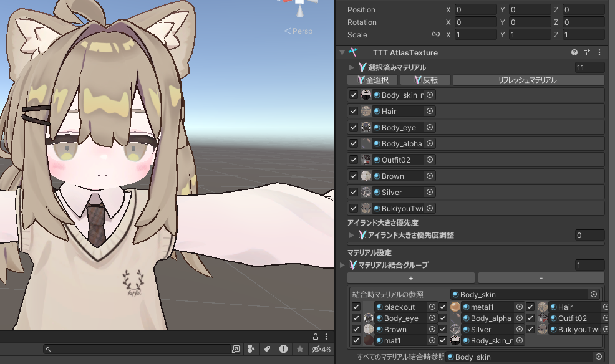
Task: Click the project panel lock icon
Action: tap(316, 337)
